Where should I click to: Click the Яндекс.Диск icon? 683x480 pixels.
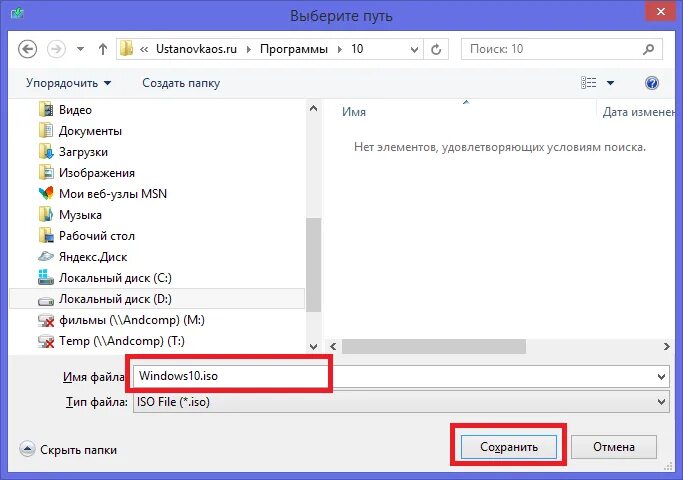(46, 257)
